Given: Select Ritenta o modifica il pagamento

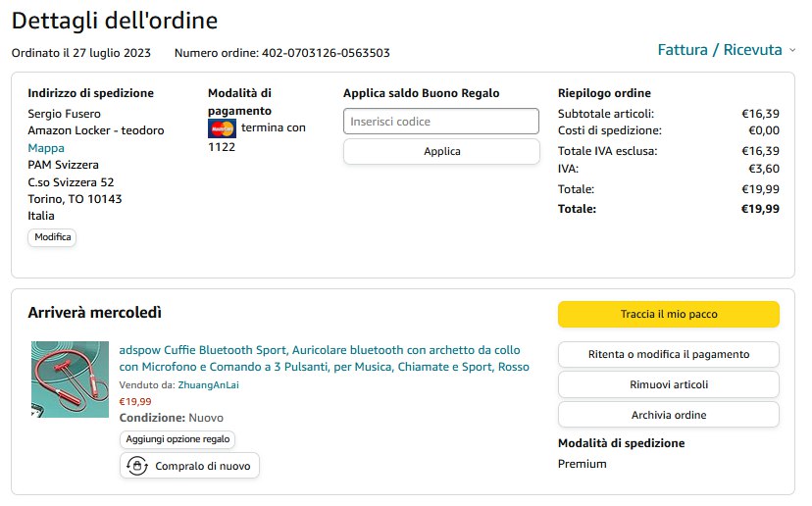Looking at the screenshot, I should (x=669, y=354).
